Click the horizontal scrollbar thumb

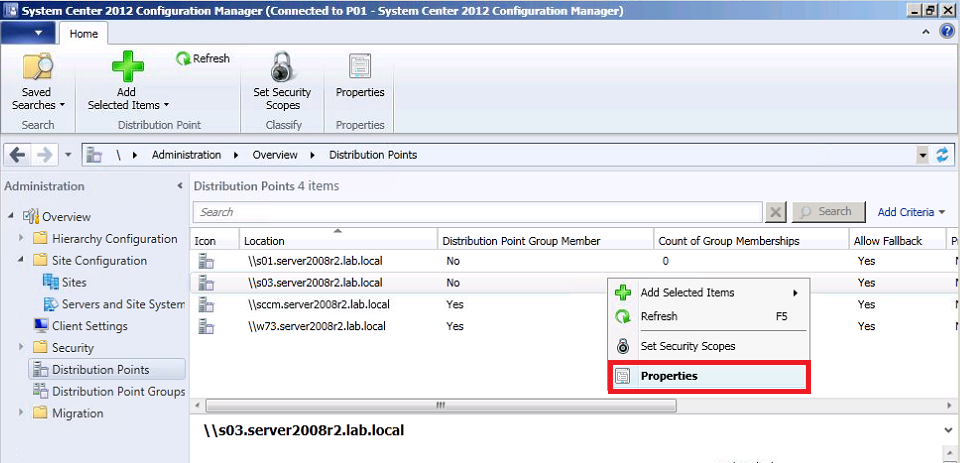(441, 405)
